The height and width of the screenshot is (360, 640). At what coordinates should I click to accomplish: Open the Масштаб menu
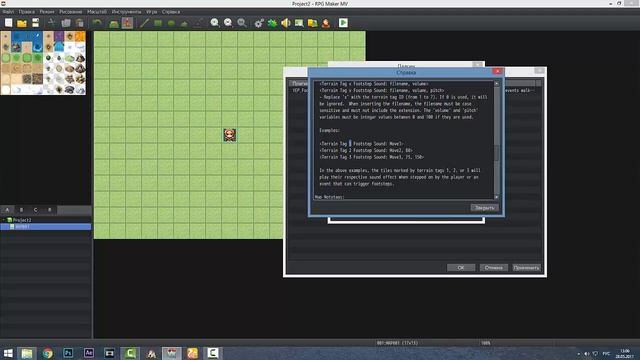tap(97, 12)
